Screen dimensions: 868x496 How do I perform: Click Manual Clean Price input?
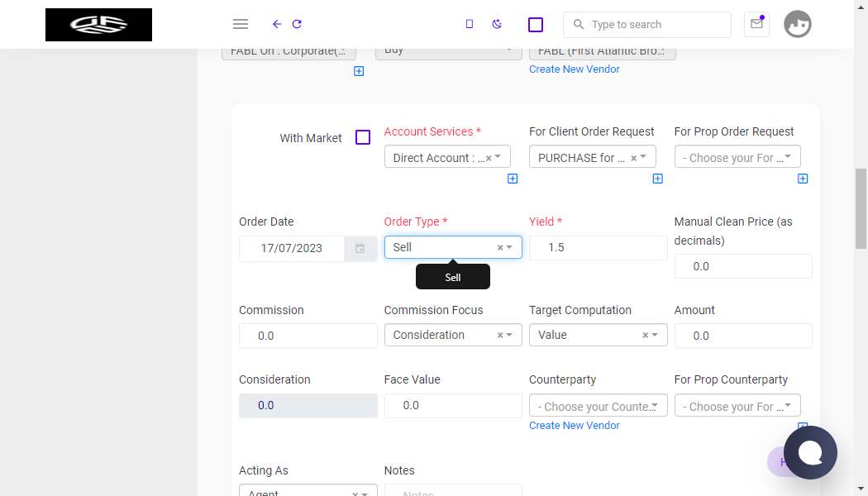pyautogui.click(x=743, y=266)
